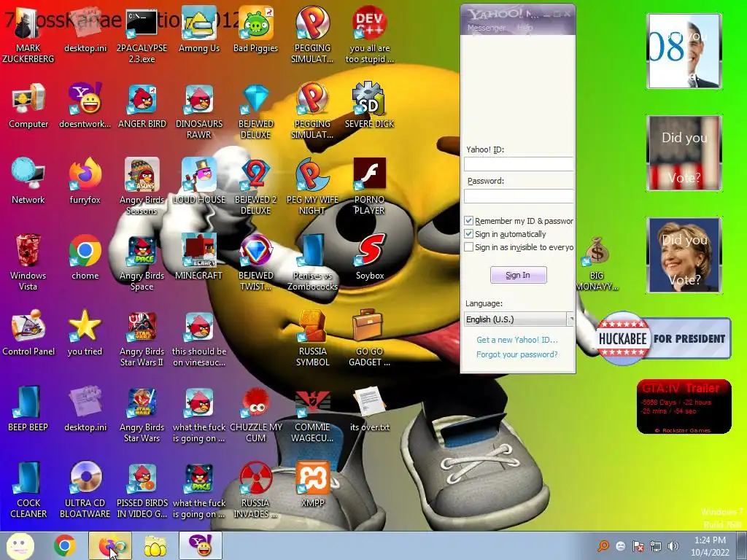
Task: Launch Chrome from the taskbar
Action: [65, 545]
